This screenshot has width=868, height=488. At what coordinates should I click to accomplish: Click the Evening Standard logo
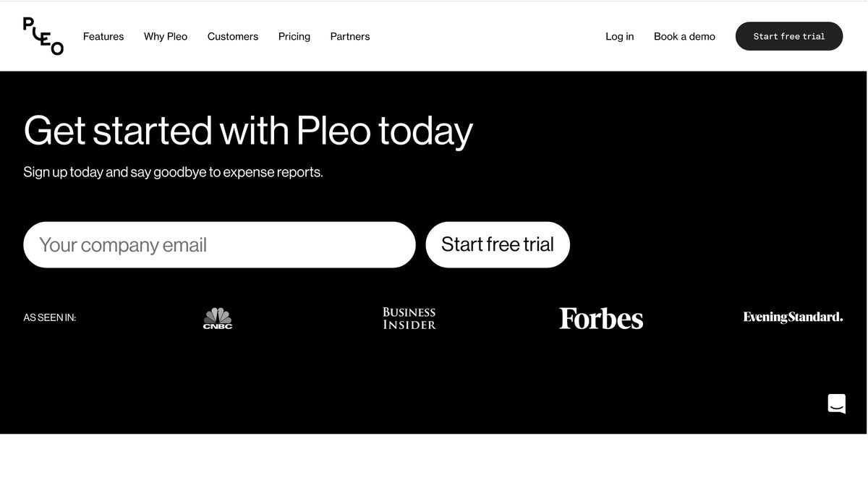792,317
